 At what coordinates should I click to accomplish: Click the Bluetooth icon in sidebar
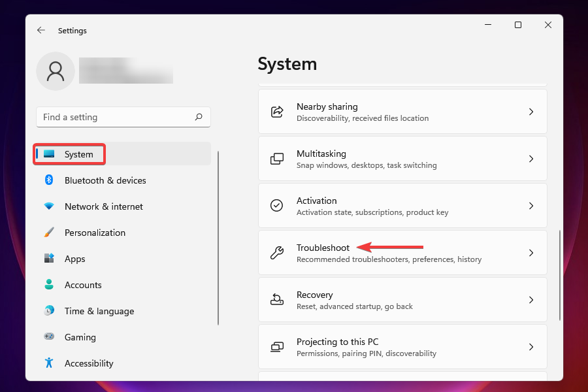coord(49,180)
